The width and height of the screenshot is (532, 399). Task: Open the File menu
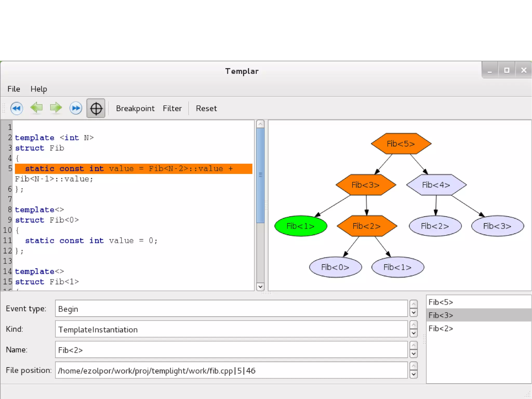tap(14, 89)
